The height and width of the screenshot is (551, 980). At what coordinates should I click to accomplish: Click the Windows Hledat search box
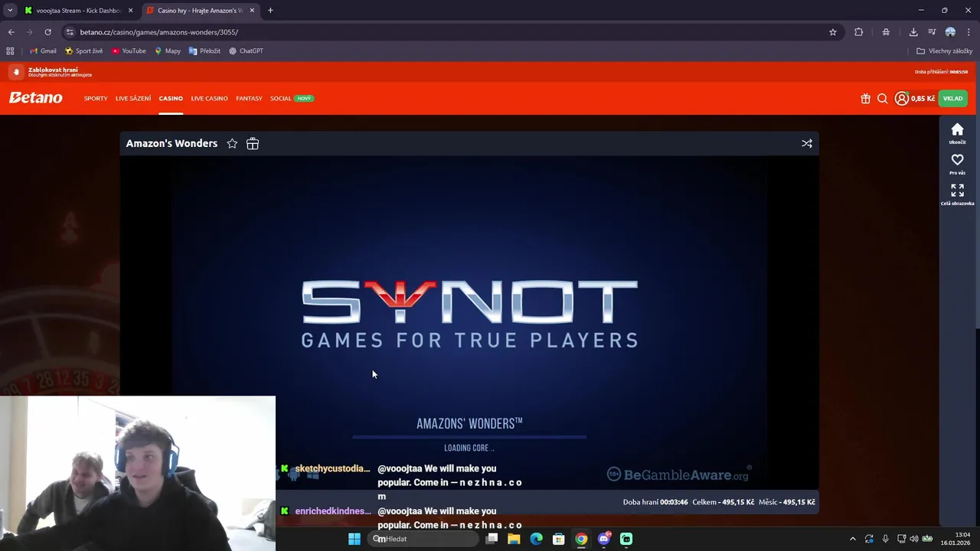click(x=422, y=539)
